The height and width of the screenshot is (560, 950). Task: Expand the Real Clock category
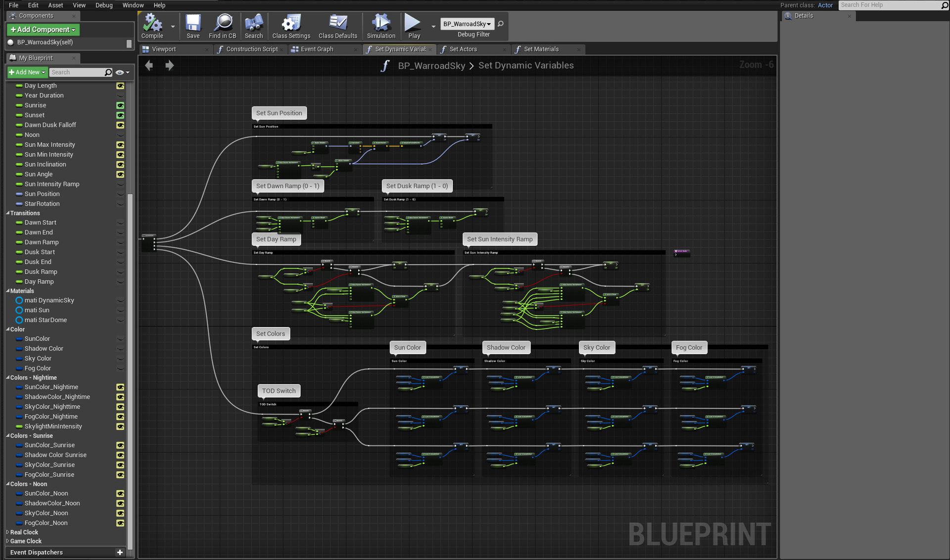pos(7,532)
